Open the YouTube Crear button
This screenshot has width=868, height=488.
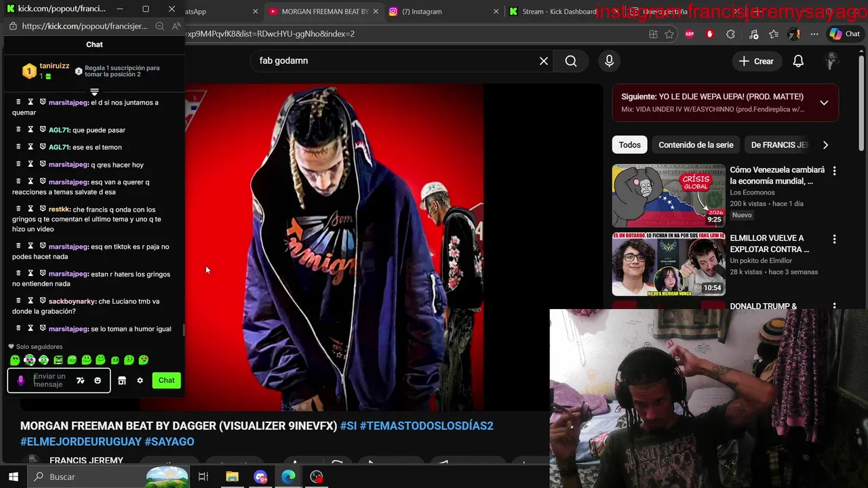[x=756, y=61]
